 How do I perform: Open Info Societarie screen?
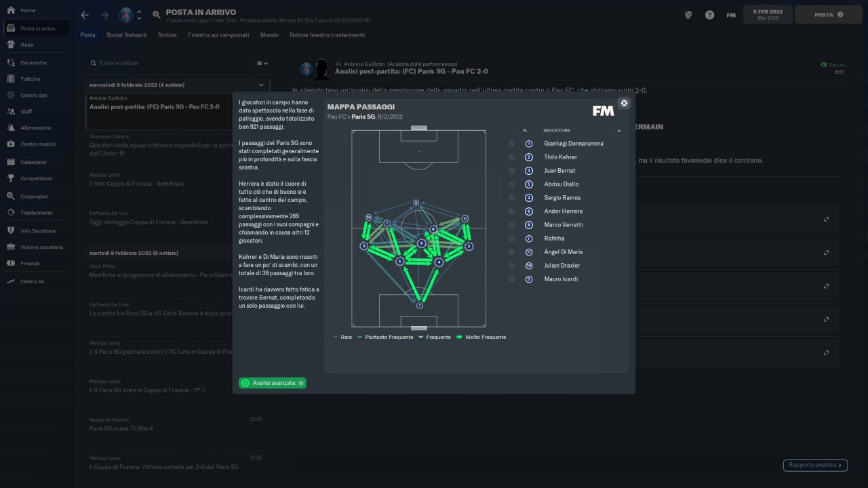point(37,230)
